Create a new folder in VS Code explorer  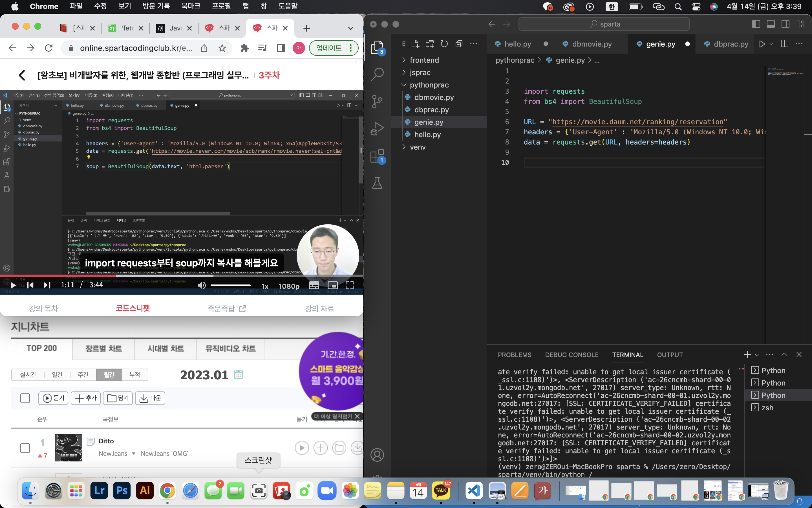(429, 44)
